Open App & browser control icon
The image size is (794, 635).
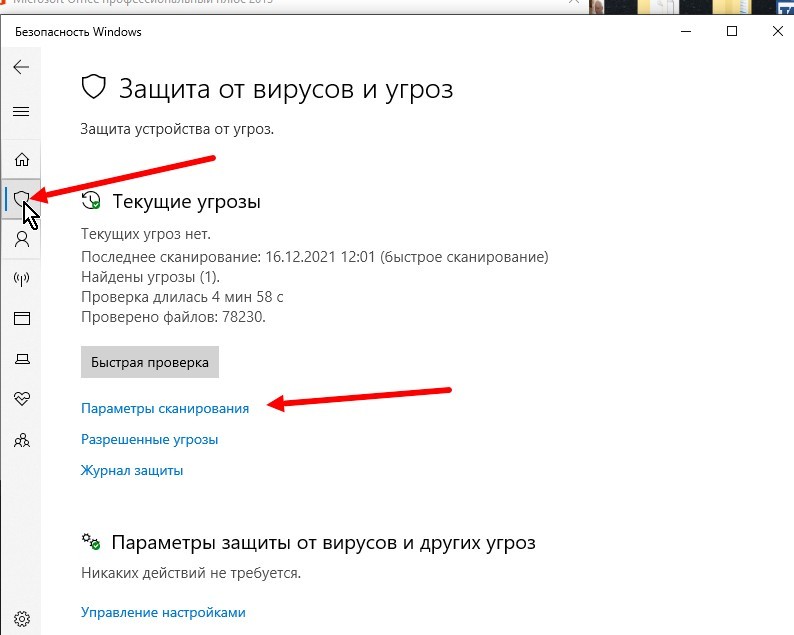click(22, 319)
